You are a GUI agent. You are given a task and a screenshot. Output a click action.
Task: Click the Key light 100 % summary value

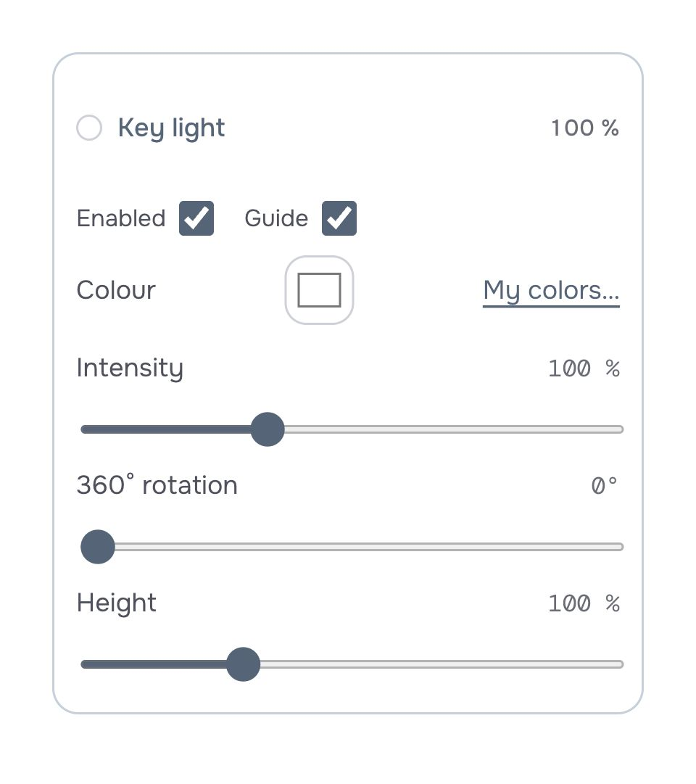[x=585, y=128]
